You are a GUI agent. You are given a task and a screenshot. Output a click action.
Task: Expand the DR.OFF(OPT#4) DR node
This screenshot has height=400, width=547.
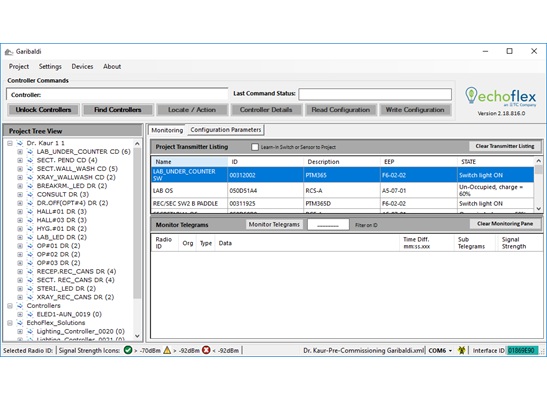tap(20, 203)
